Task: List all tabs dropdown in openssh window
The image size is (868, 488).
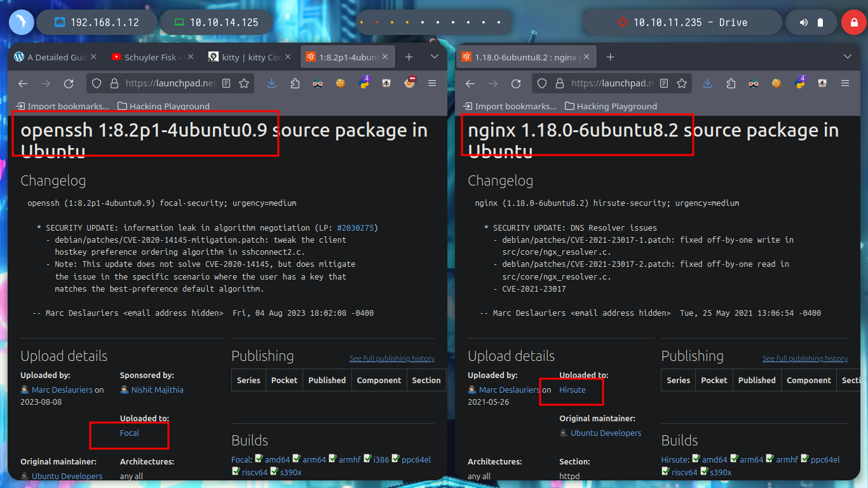Action: click(x=435, y=57)
